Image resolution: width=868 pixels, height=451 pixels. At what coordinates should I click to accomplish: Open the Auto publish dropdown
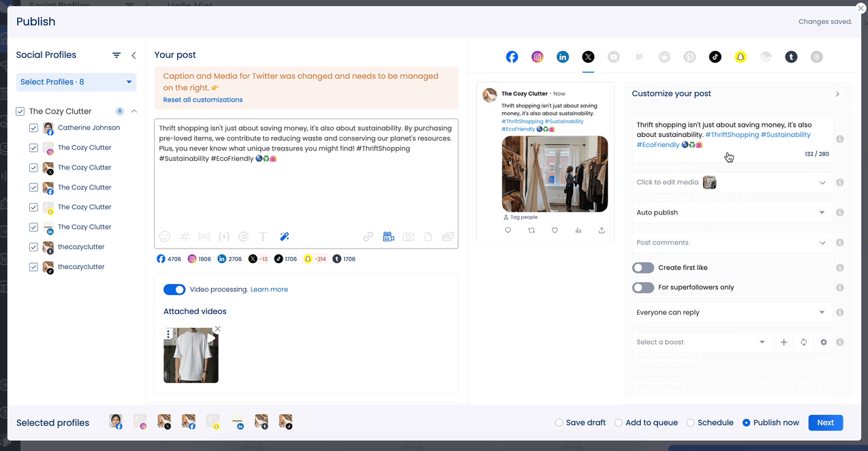[x=732, y=212]
